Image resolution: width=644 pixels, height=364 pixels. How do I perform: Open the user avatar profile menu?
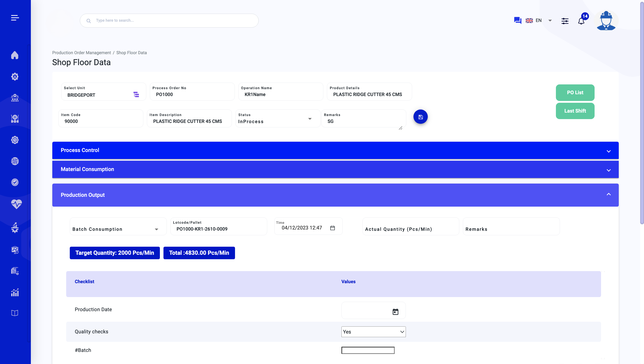click(x=606, y=21)
